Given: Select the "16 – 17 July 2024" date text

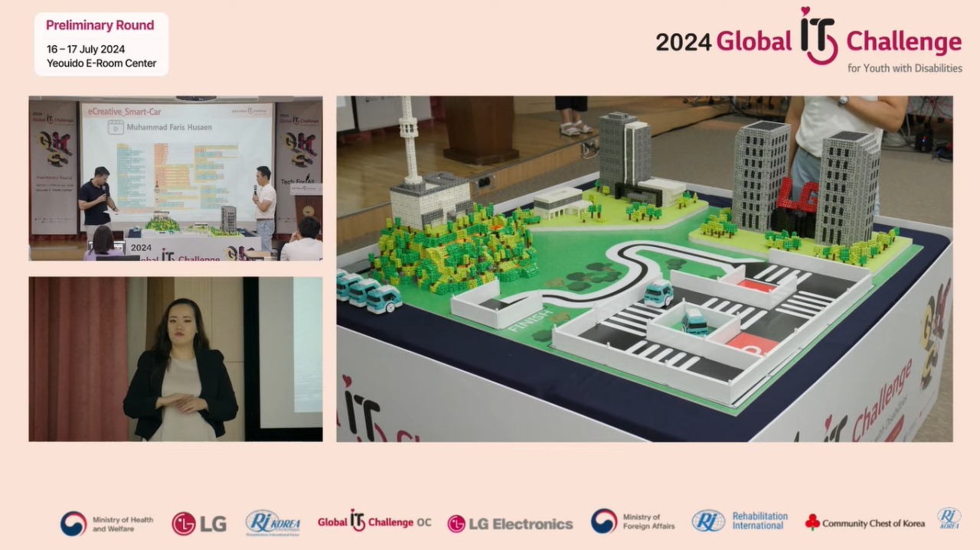Looking at the screenshot, I should point(86,50).
